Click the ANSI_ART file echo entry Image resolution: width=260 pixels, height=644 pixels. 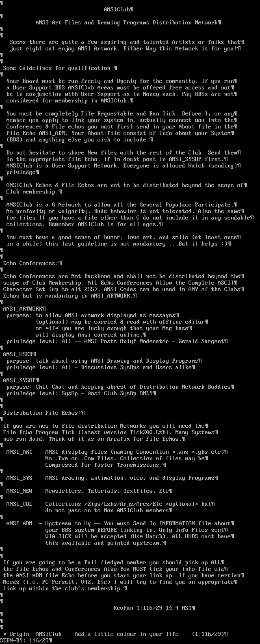coord(19,452)
